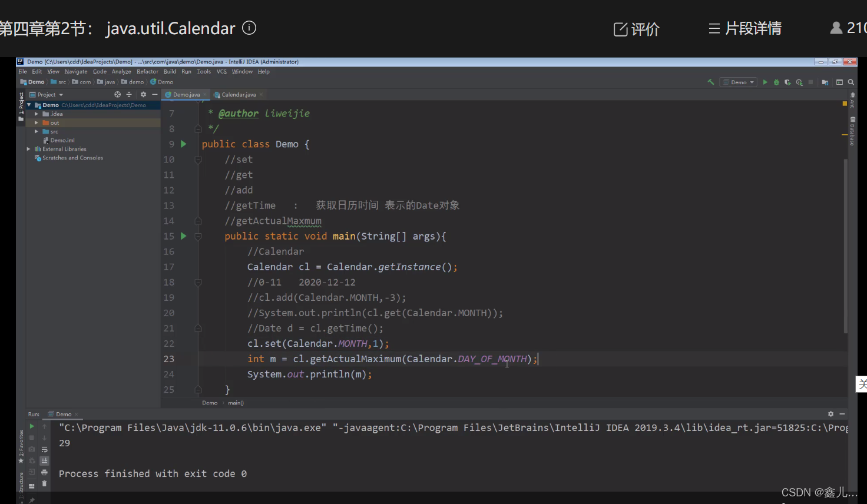Open the Analyze menu
Image resolution: width=867 pixels, height=504 pixels.
pyautogui.click(x=121, y=72)
